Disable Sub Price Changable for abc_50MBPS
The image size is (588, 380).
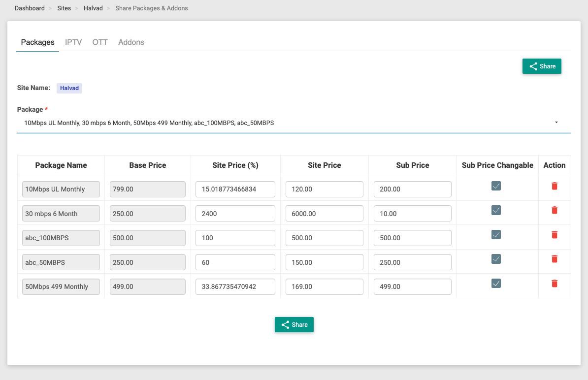pyautogui.click(x=496, y=259)
